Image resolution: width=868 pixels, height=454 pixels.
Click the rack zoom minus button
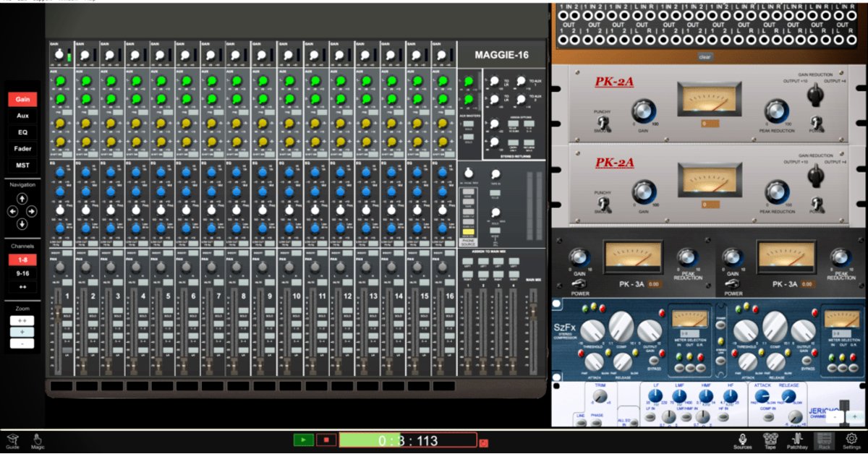point(835,417)
